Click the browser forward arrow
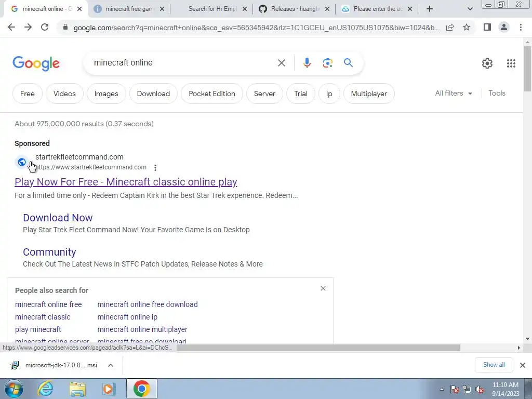532x399 pixels. coord(28,27)
